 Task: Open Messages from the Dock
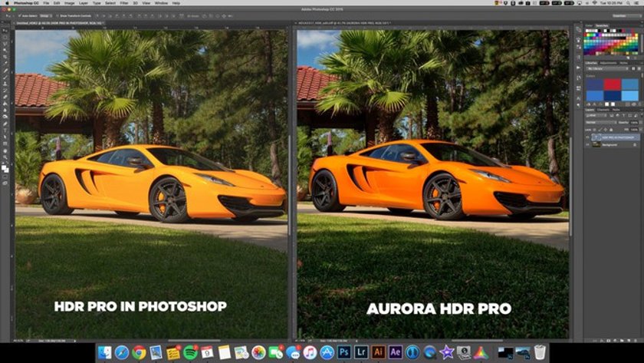click(x=293, y=353)
